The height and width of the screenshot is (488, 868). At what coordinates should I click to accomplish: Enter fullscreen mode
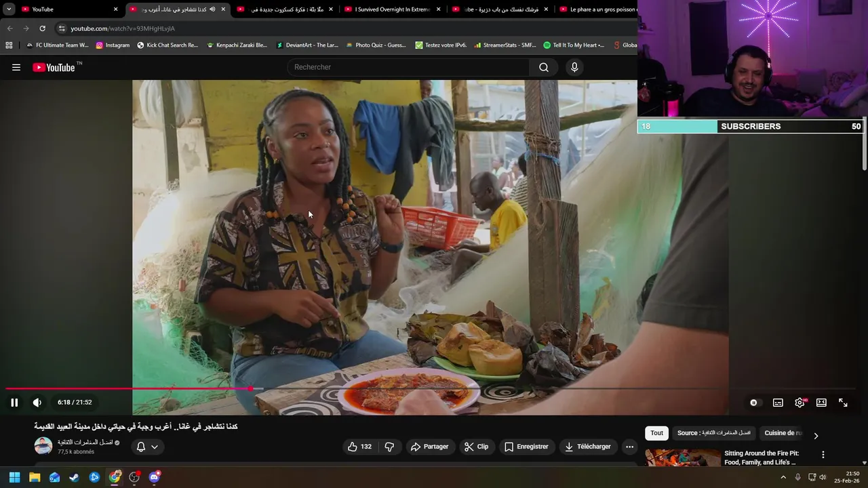[x=843, y=403]
